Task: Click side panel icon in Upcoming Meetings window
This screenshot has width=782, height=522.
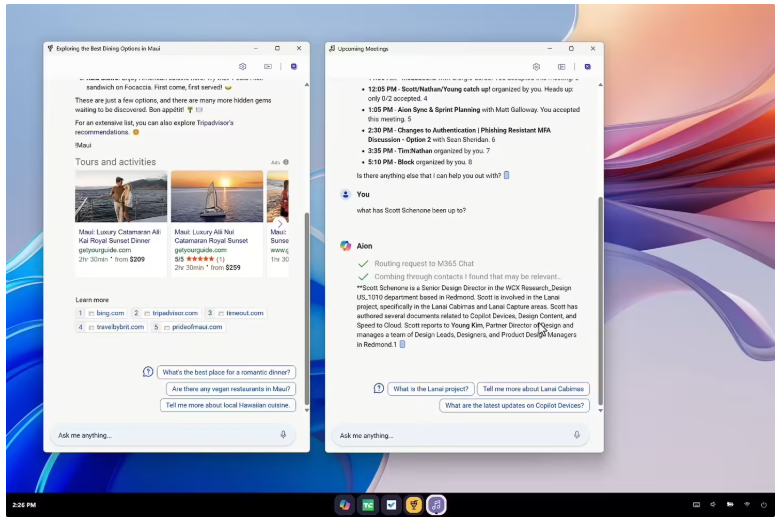Action: [562, 67]
